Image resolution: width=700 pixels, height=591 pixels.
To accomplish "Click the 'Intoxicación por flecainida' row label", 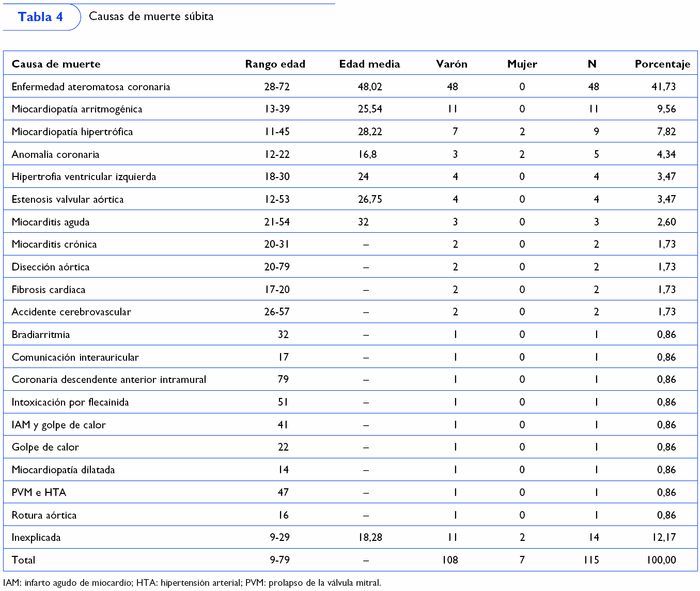I will [75, 402].
